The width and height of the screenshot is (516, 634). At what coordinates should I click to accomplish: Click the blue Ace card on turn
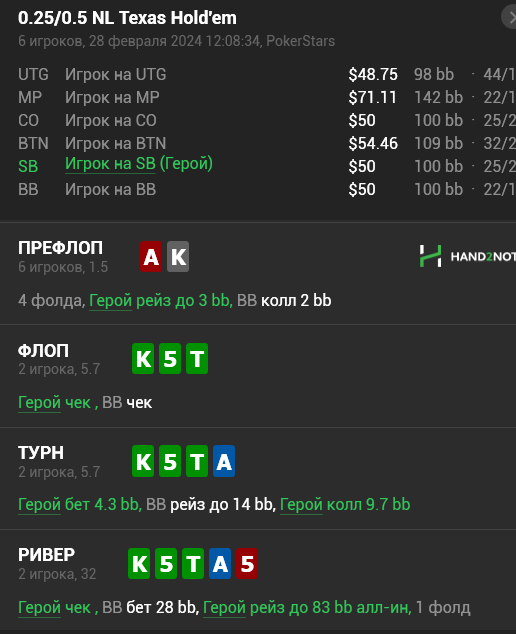[224, 461]
